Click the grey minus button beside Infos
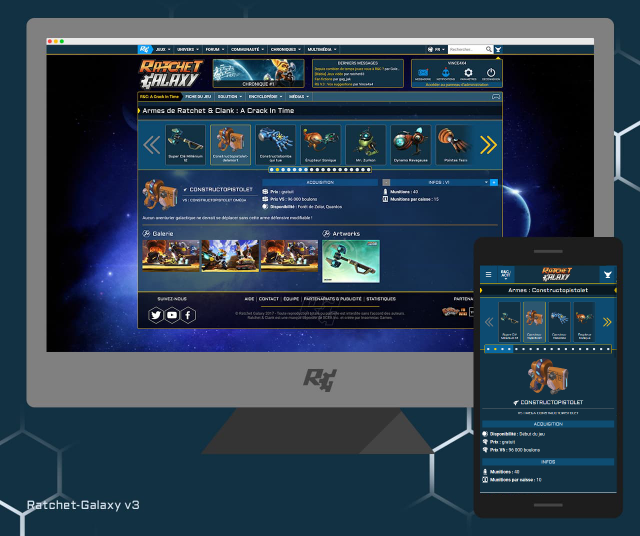The image size is (640, 536). [386, 182]
